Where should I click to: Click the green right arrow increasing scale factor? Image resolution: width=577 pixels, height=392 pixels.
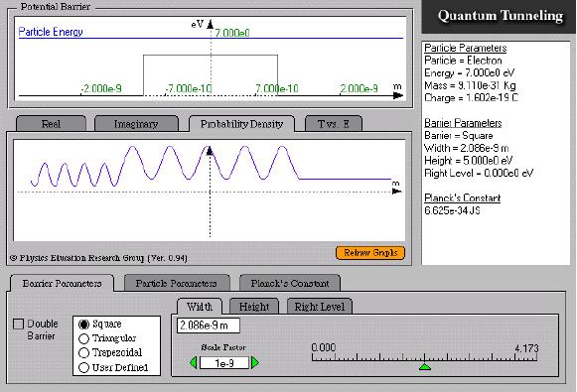point(254,363)
